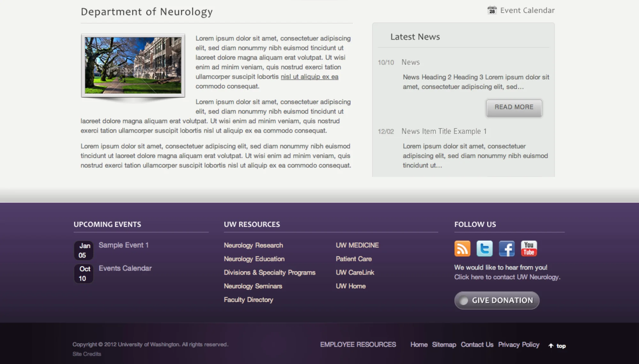Screen dimensions: 639x364
Task: Go to Neurology Education
Action: pos(254,259)
